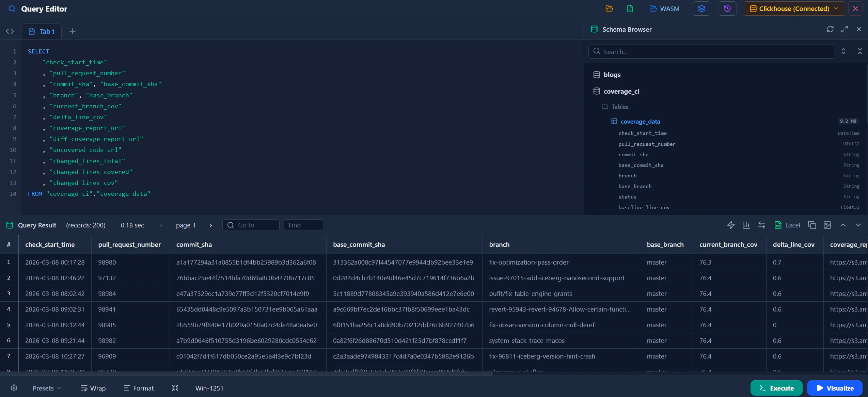The height and width of the screenshot is (397, 868).
Task: Open bar chart view of results
Action: tap(746, 225)
